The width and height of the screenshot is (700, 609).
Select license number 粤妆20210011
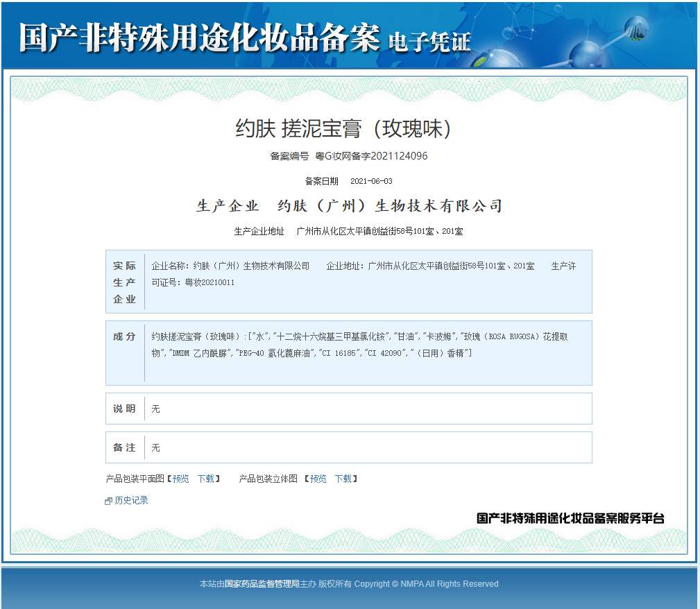click(x=210, y=282)
